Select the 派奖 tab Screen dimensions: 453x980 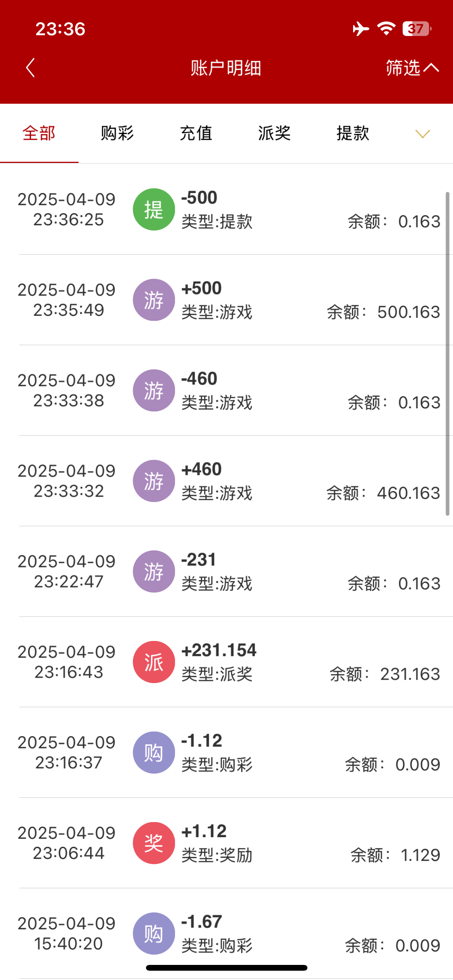tap(274, 134)
